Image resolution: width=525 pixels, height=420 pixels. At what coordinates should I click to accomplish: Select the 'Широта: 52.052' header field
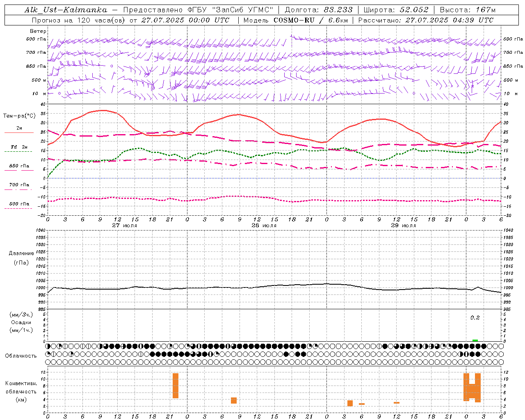[396, 10]
